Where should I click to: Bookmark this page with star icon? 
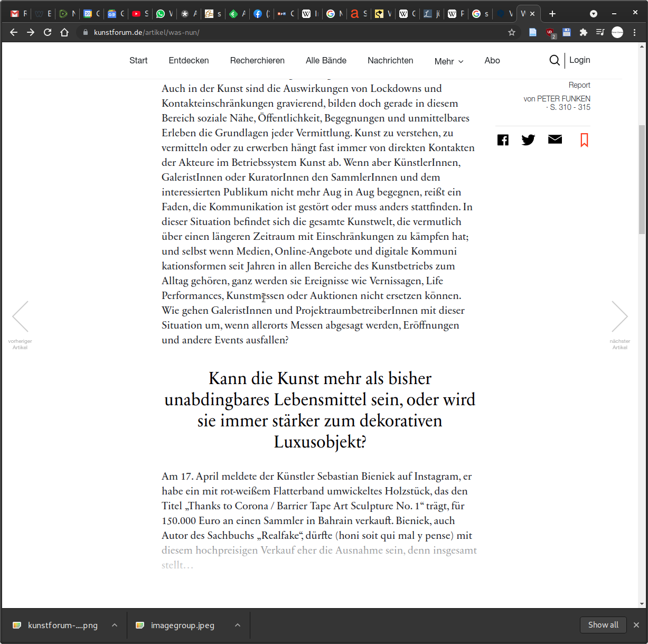tap(511, 32)
